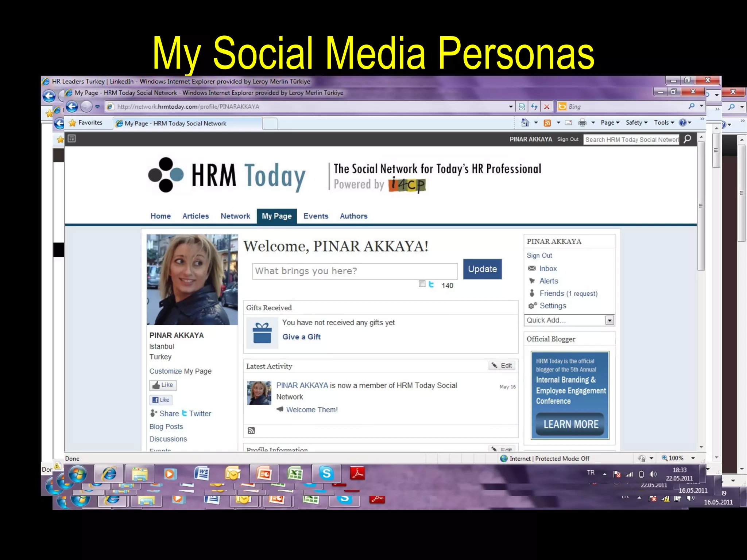Click the profile photo of Pinar Akkaya
Viewport: 747px width, 560px height.
(192, 279)
